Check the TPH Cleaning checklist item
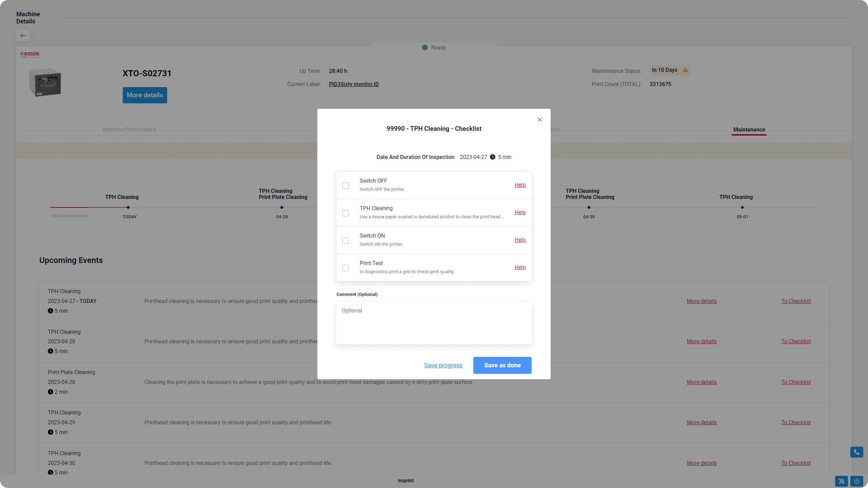 [346, 213]
